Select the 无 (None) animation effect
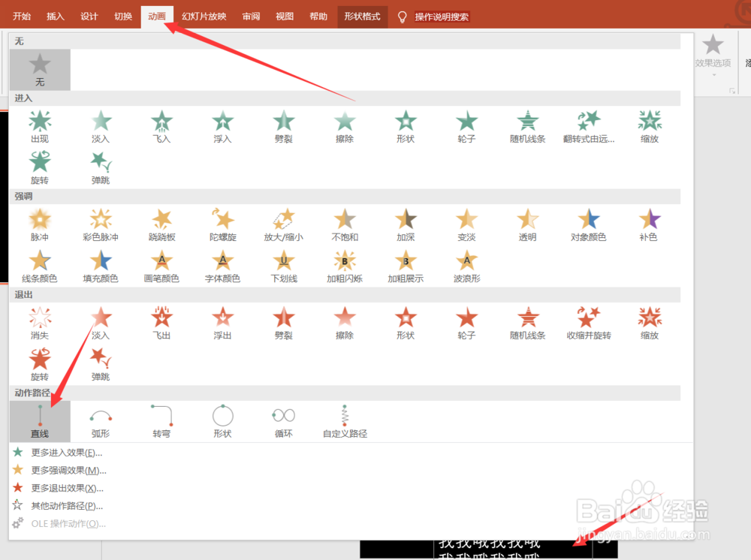Viewport: 751px width, 560px height. pyautogui.click(x=40, y=70)
